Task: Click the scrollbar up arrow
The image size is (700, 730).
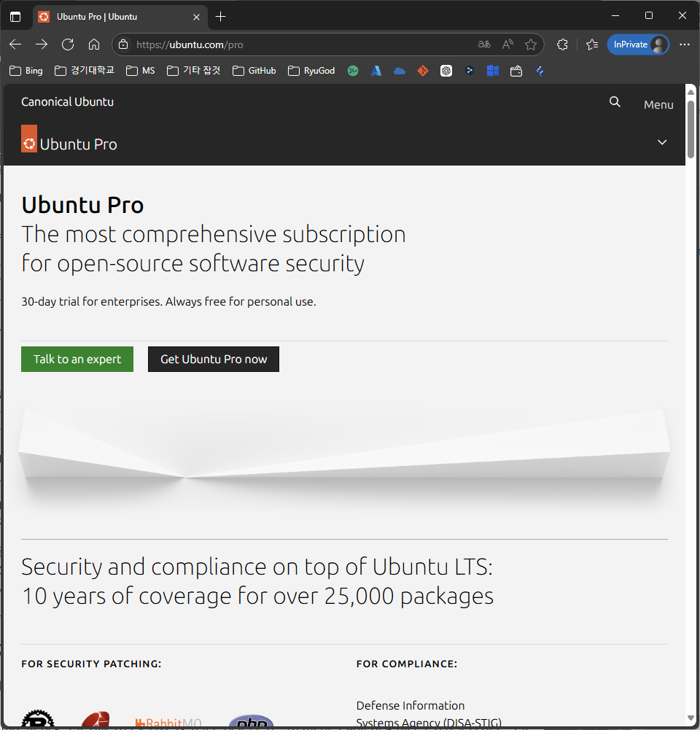Action: 691,92
